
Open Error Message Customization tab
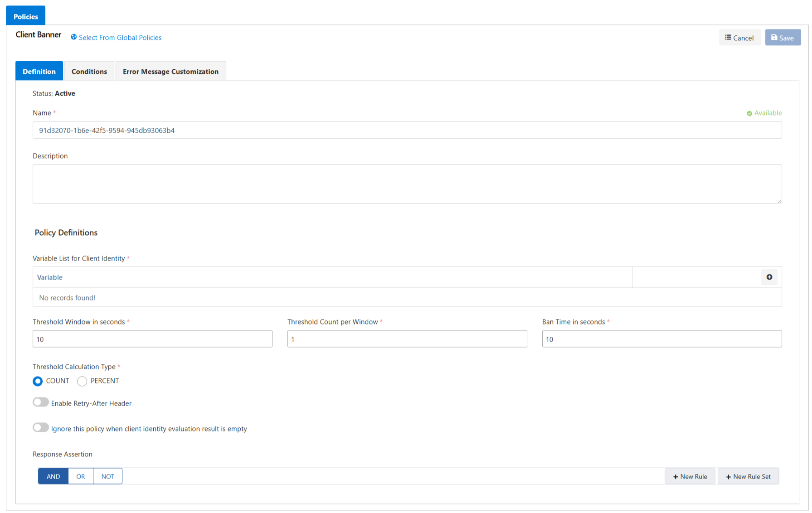pyautogui.click(x=170, y=72)
